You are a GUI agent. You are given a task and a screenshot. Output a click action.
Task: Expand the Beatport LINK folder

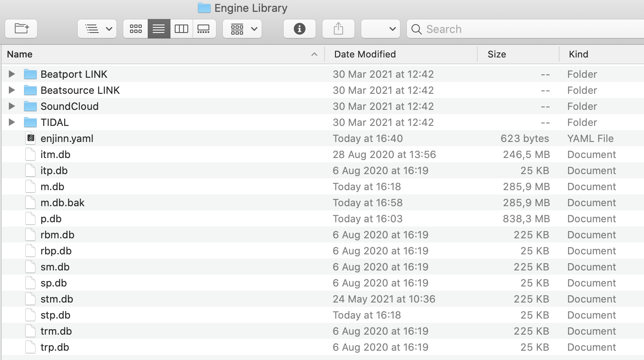[12, 74]
